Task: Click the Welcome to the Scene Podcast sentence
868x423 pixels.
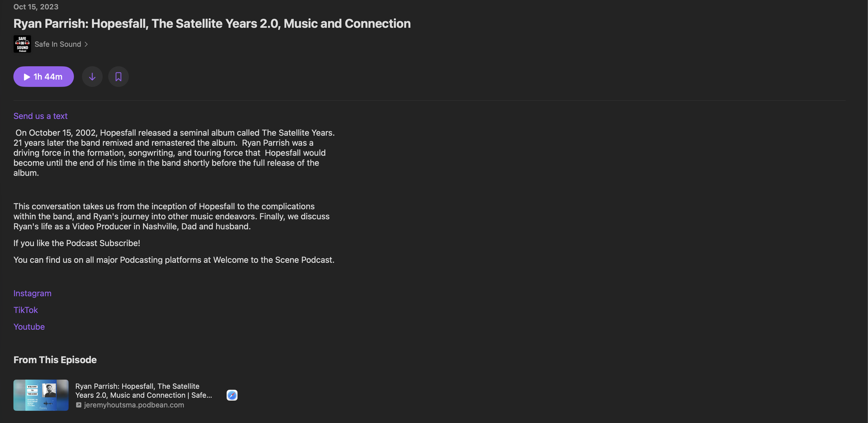Action: (174, 260)
